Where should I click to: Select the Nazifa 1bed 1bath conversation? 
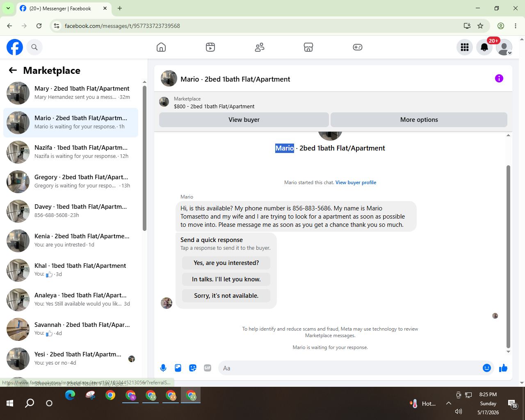pyautogui.click(x=71, y=152)
